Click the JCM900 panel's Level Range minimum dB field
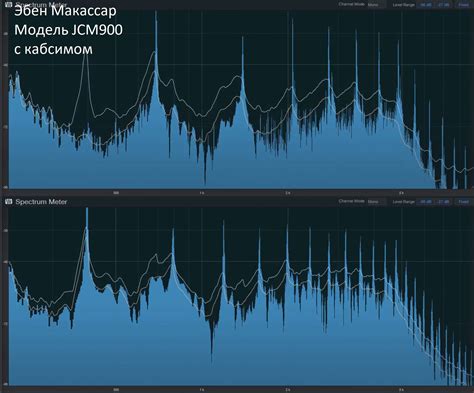 pyautogui.click(x=426, y=5)
